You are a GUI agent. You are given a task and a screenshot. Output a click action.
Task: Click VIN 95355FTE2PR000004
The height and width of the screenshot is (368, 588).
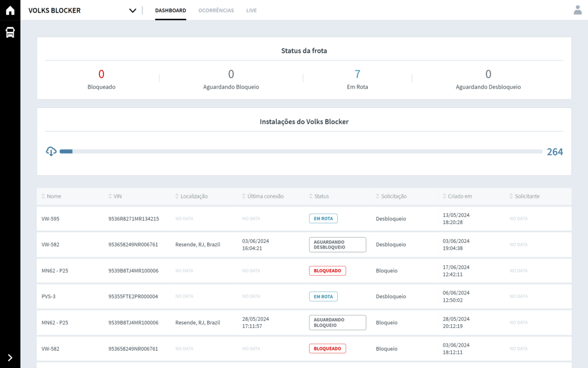point(133,297)
